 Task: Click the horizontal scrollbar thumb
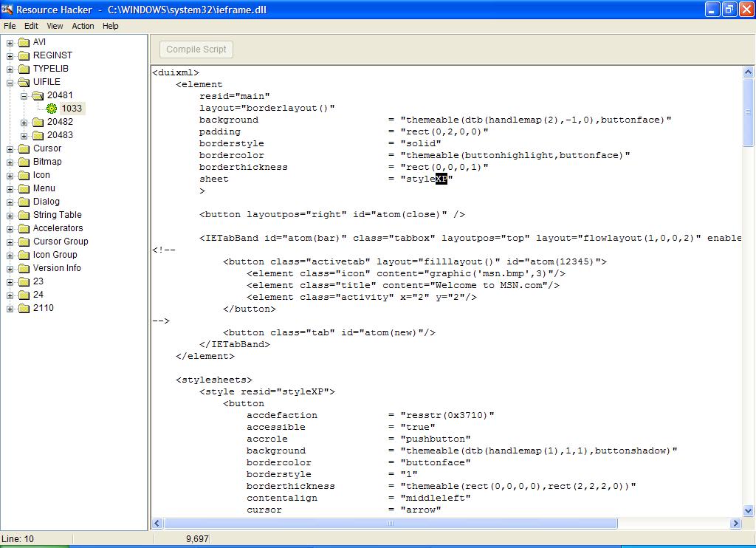(391, 524)
